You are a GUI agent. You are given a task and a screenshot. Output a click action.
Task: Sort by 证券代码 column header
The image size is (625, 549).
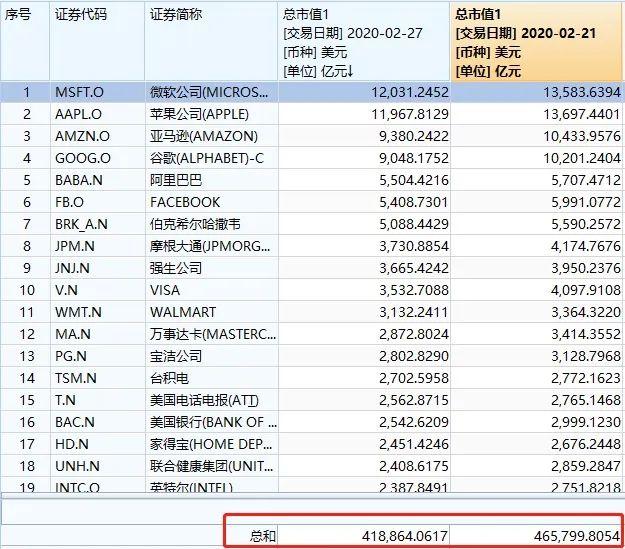(x=80, y=15)
